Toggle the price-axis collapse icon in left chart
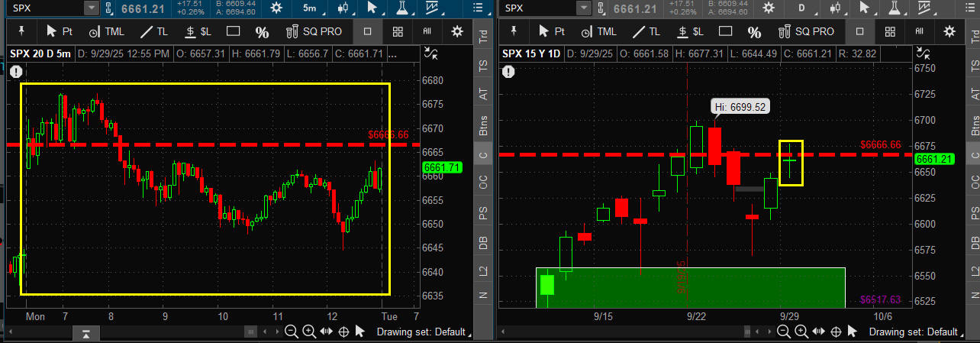This screenshot has width=980, height=343. click(x=430, y=53)
